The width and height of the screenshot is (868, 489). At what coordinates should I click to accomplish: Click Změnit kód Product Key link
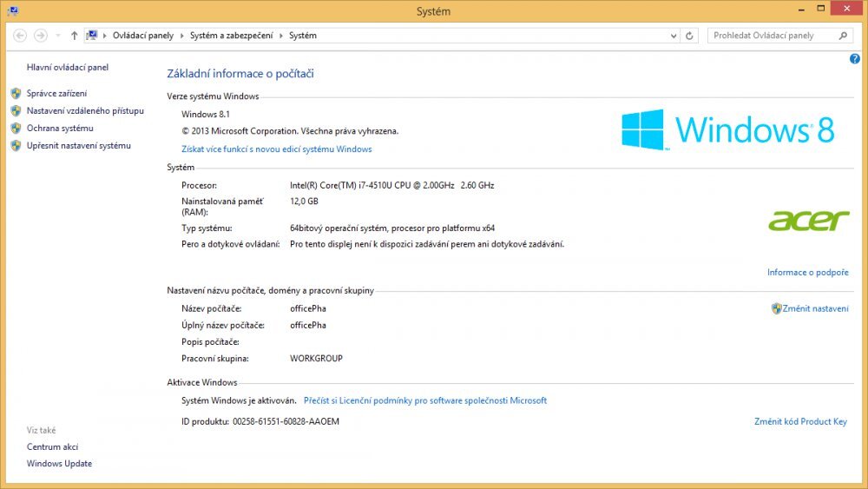coord(800,421)
